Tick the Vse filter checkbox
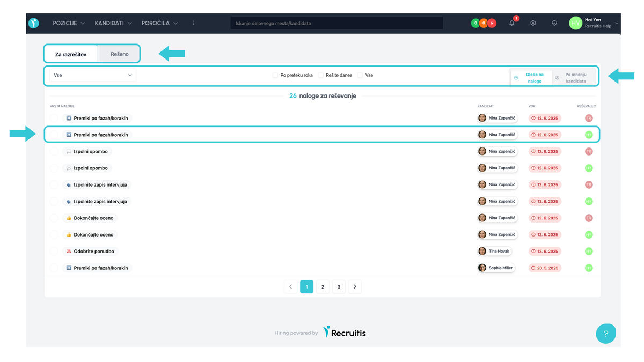The width and height of the screenshot is (644, 362). pos(361,75)
